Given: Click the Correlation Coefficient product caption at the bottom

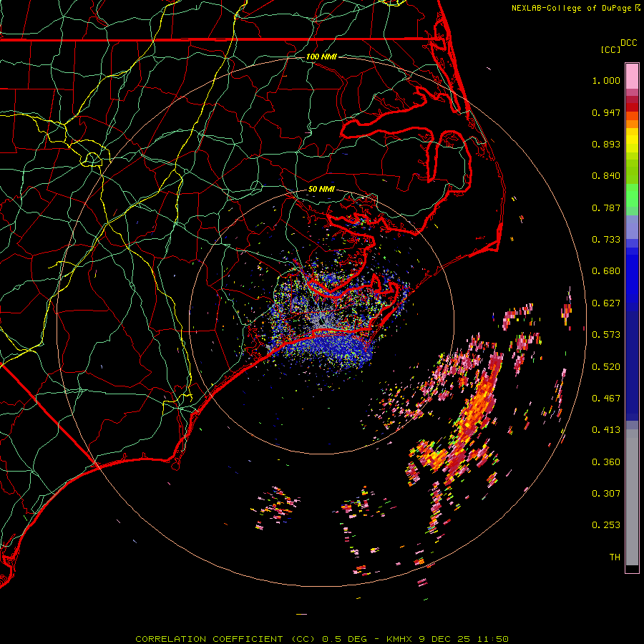Looking at the screenshot, I should coord(322,639).
